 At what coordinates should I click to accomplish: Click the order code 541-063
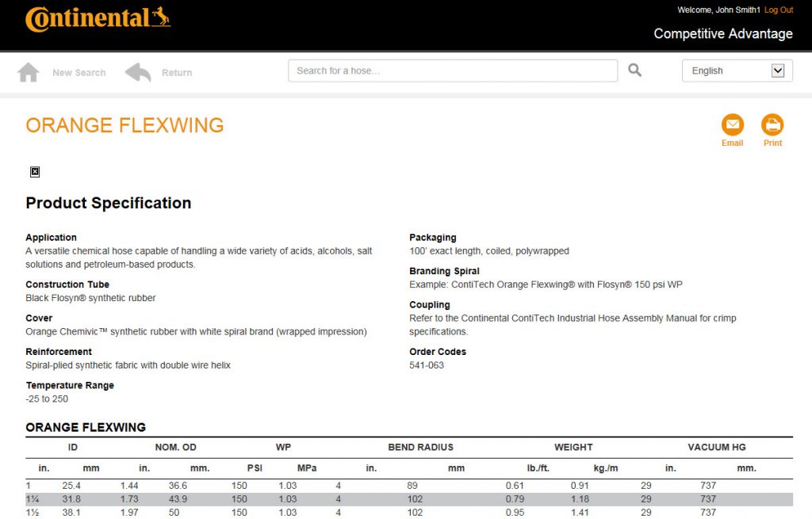[427, 365]
